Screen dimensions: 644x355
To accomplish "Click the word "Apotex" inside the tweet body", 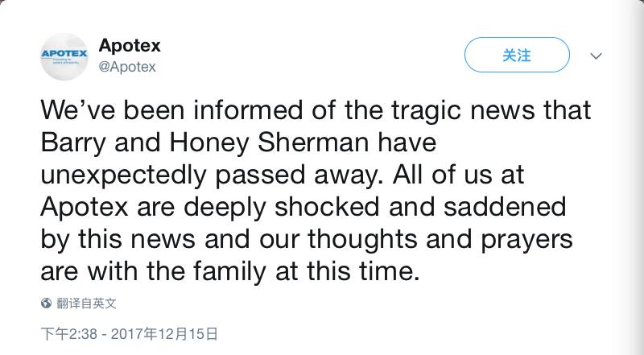I will pyautogui.click(x=85, y=207).
